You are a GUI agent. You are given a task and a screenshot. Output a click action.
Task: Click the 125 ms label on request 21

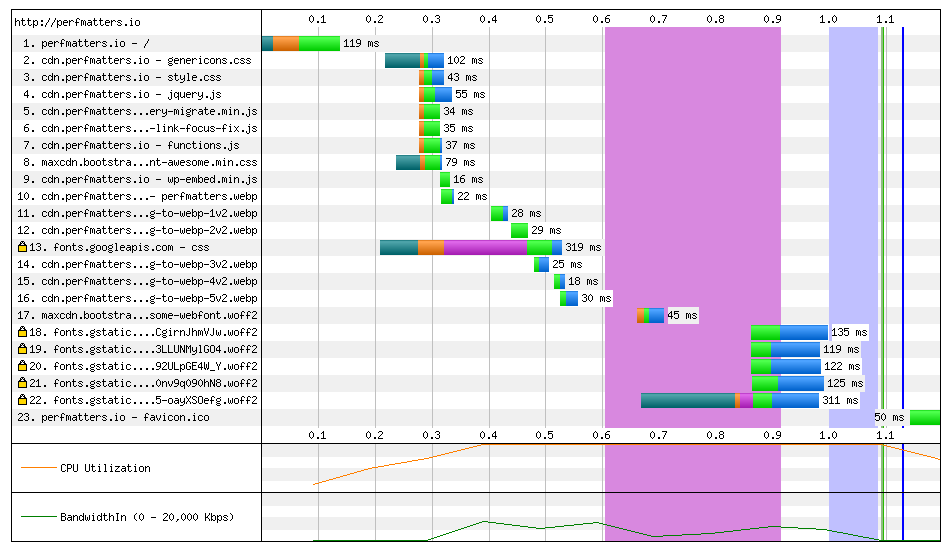click(x=845, y=383)
